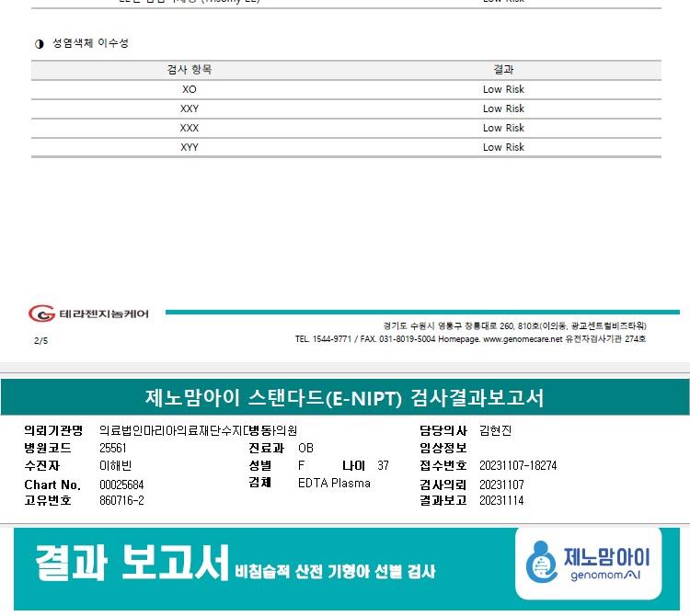
Task: Click the 수진자 label
Action: [41, 465]
